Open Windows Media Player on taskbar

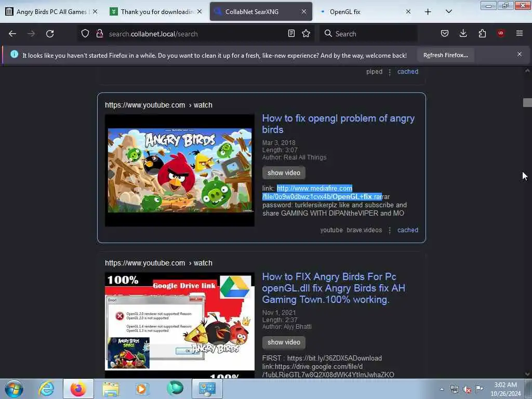(x=142, y=389)
